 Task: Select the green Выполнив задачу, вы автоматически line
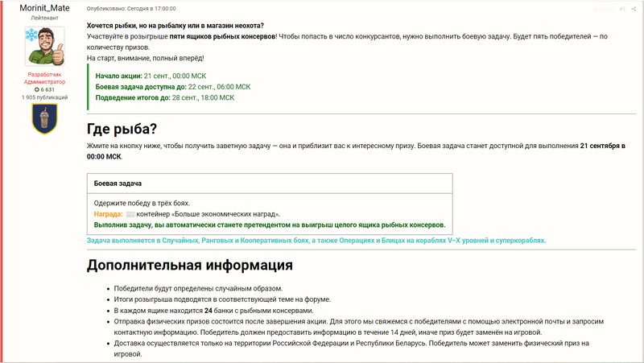(x=270, y=225)
